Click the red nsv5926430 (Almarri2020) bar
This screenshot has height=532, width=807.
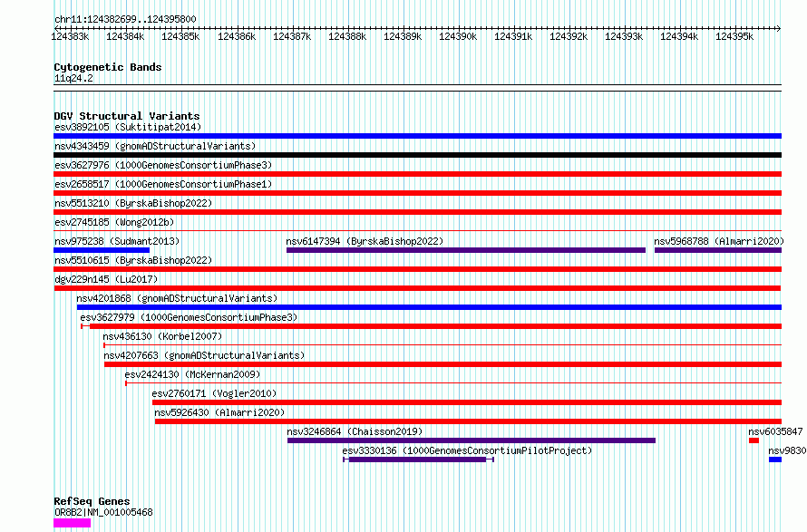tap(469, 421)
